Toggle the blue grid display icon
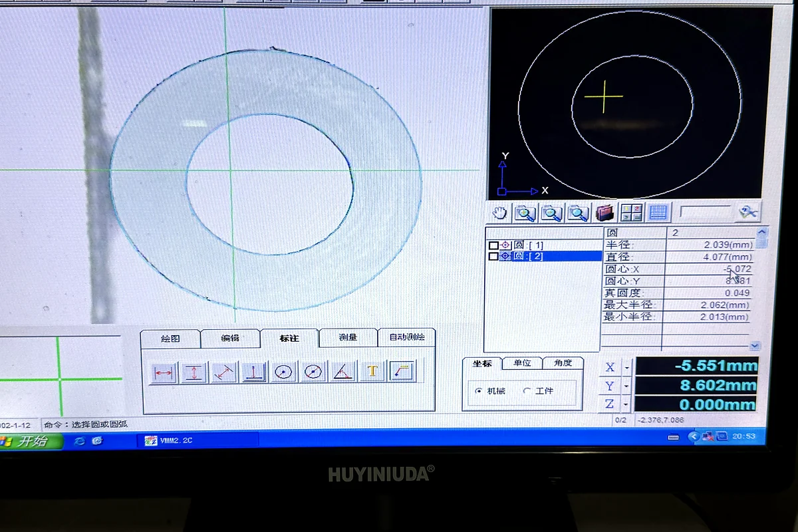798x532 pixels. (658, 213)
